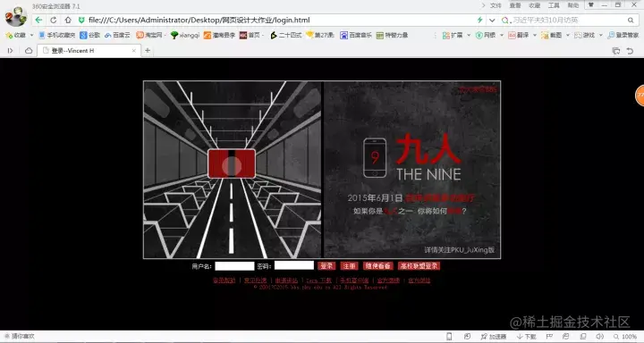The image size is (644, 343).
Task: Open the 百度音乐 bookmark
Action: click(356, 36)
